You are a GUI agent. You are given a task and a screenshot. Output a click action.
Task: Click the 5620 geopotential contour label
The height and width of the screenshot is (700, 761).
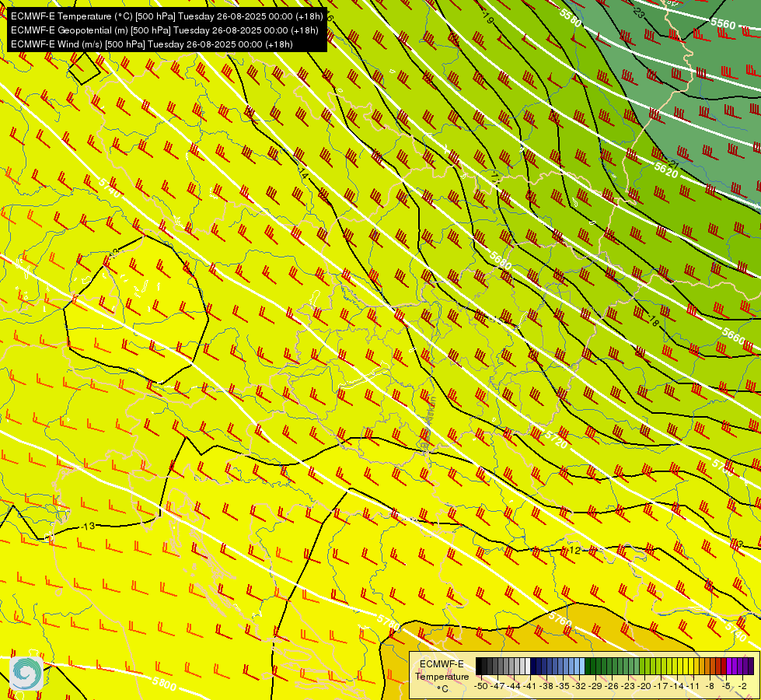(x=666, y=170)
